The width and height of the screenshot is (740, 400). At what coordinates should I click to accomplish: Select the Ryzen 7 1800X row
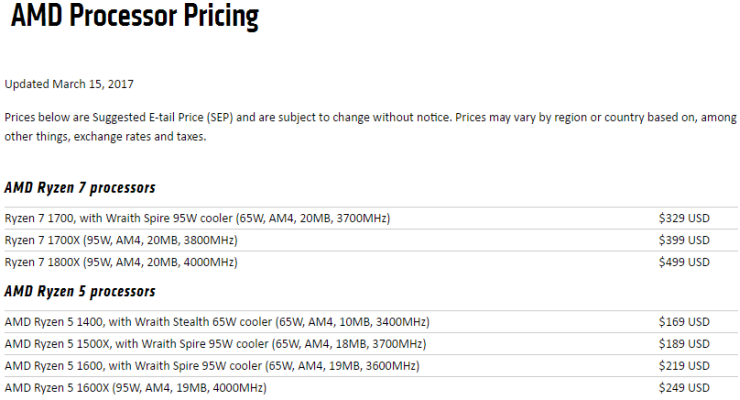(x=371, y=262)
